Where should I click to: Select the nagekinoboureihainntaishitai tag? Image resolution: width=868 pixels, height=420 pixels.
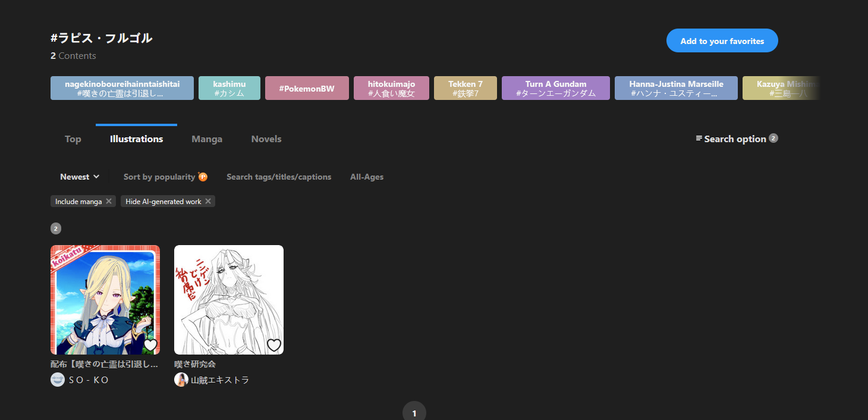[x=122, y=88]
